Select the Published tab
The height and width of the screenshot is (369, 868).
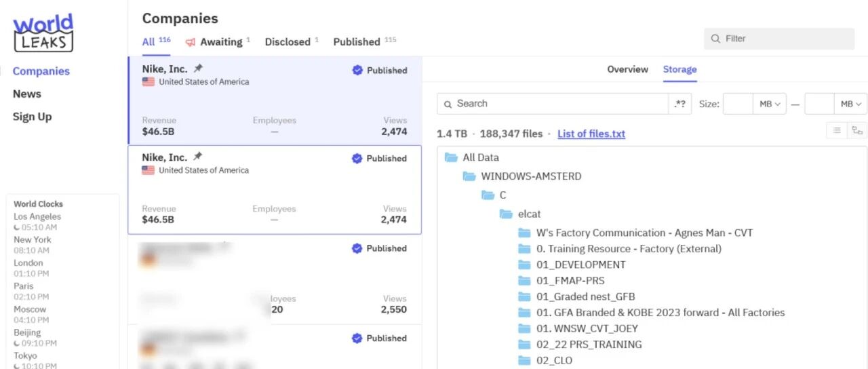pos(365,42)
